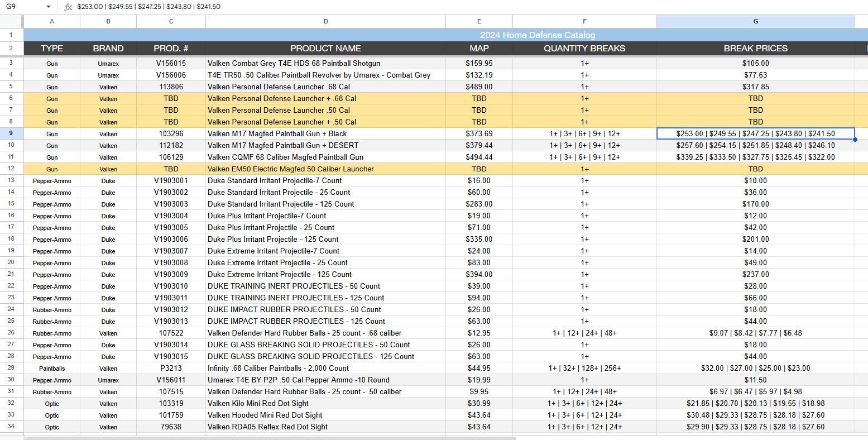Select row 9 header

(x=11, y=133)
